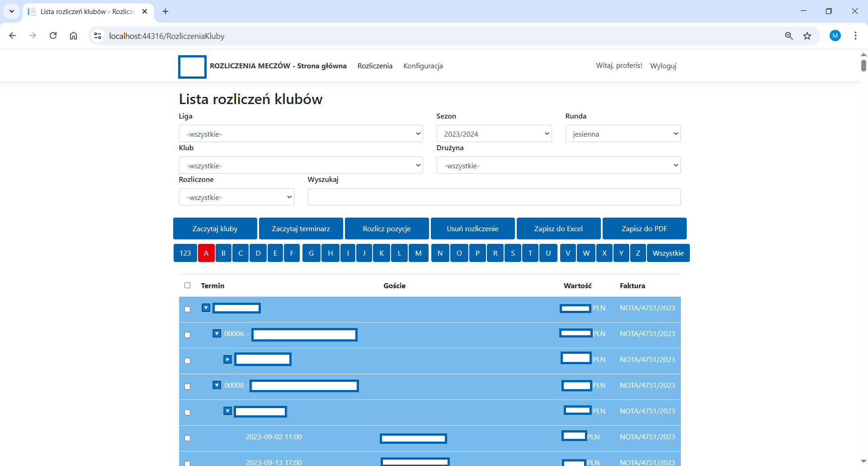The height and width of the screenshot is (466, 868).
Task: Open the tab search dropdown arrow
Action: pyautogui.click(x=12, y=11)
